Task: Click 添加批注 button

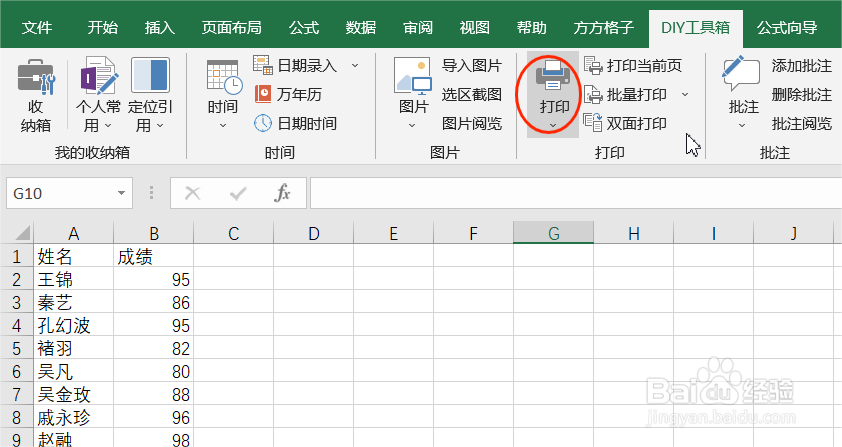Action: click(802, 66)
